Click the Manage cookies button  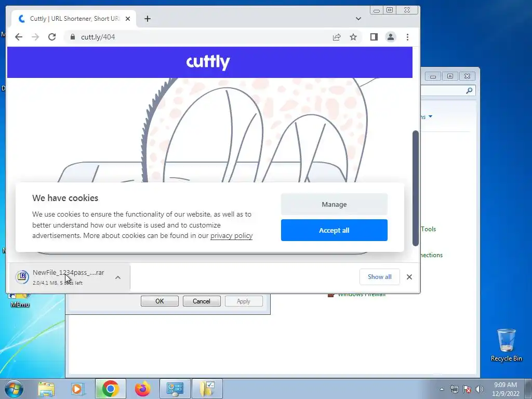point(334,204)
